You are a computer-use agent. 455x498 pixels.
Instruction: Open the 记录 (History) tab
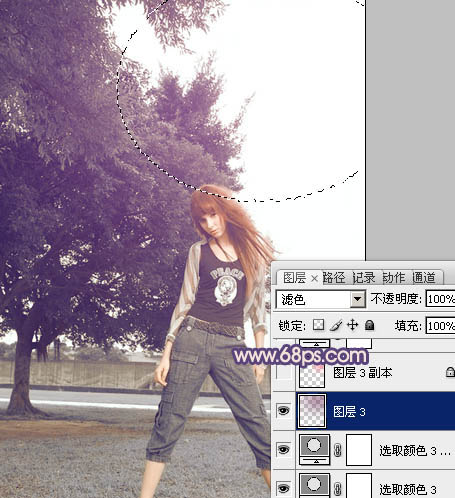click(x=364, y=278)
